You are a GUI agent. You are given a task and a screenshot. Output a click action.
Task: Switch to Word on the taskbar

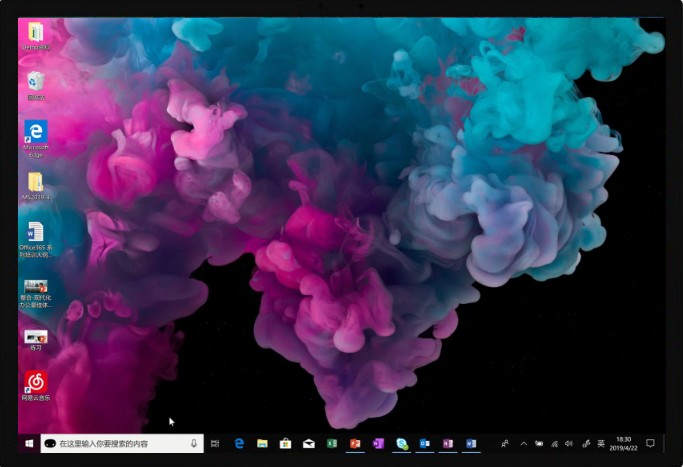point(471,443)
